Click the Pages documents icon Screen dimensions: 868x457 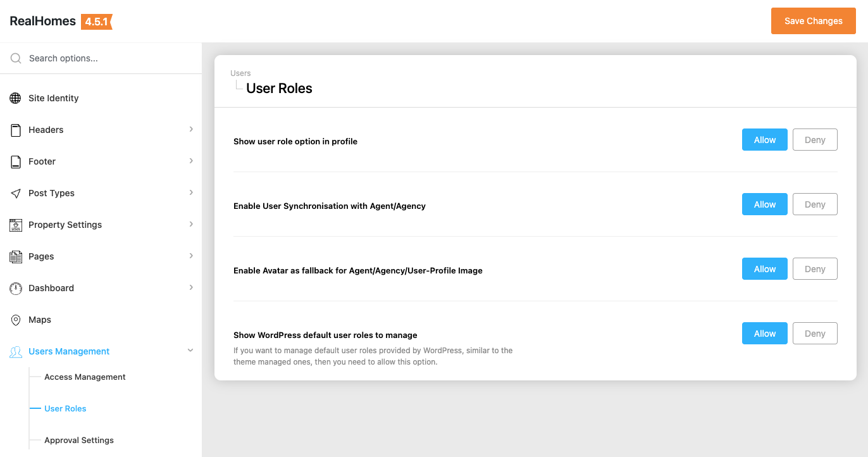16,256
